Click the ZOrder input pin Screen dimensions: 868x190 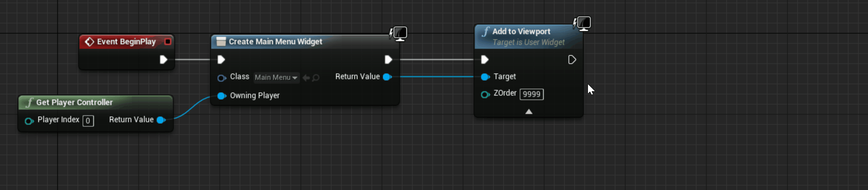coord(485,94)
